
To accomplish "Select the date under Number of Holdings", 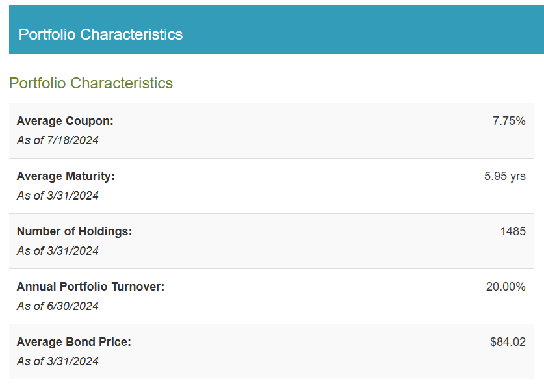I will 58,250.
